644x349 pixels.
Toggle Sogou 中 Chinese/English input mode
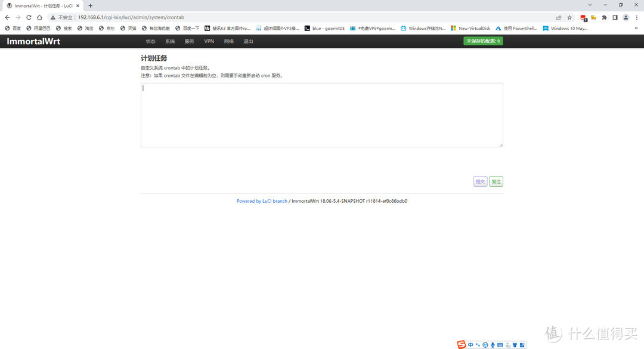[470, 345]
